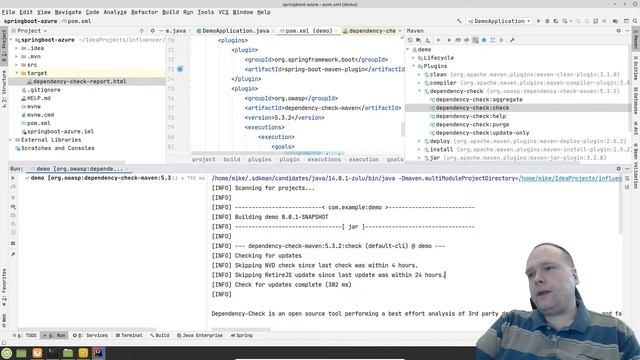640x360 pixels.
Task: Run DemoApplication with the green play icon
Action: tap(538, 21)
